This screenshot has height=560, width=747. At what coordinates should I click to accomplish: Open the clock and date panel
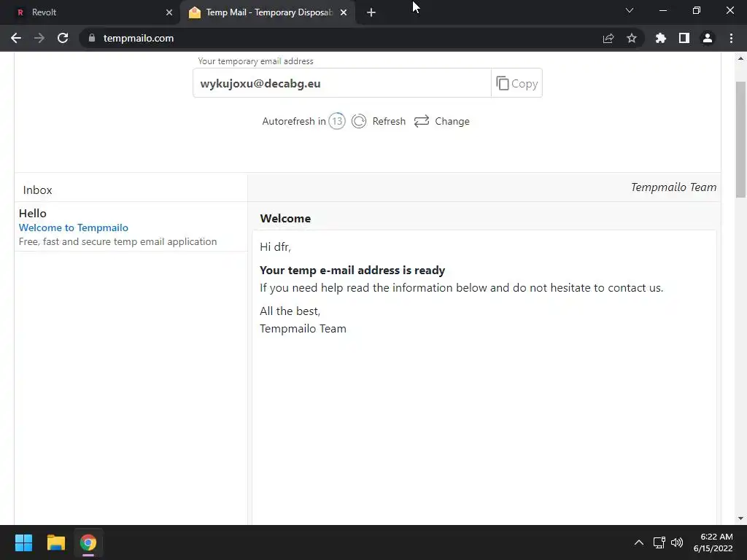pos(713,542)
